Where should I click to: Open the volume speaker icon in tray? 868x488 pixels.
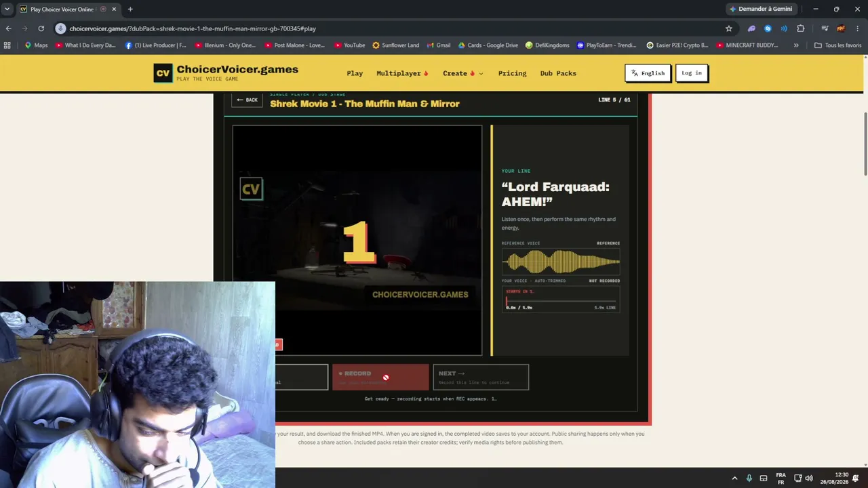(x=809, y=479)
